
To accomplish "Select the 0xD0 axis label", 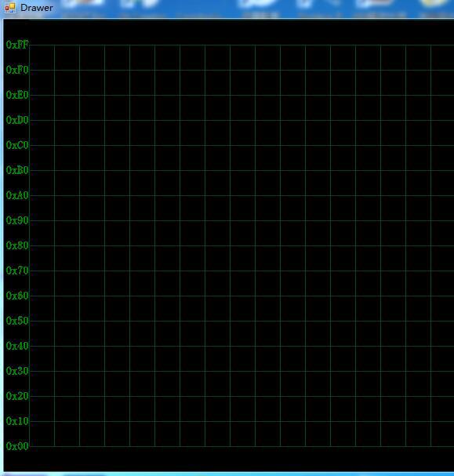I will (17, 120).
